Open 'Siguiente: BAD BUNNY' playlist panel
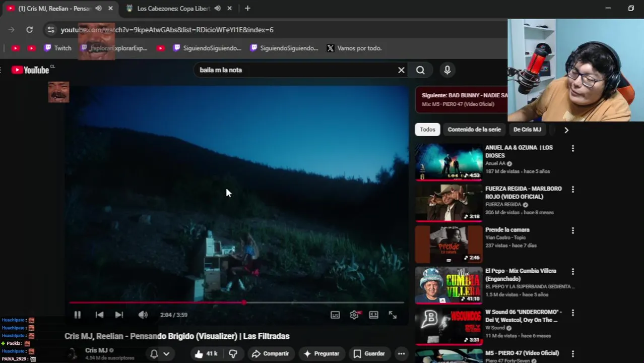This screenshot has width=644, height=363. tap(461, 99)
